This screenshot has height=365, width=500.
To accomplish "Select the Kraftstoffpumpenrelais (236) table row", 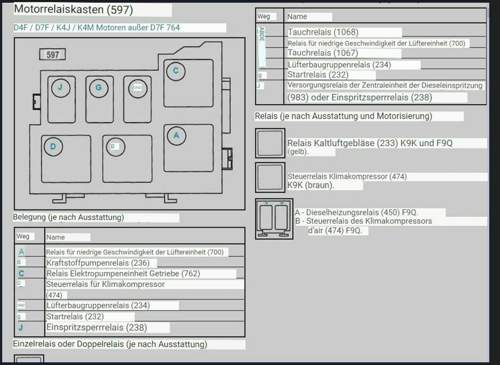I will point(130,263).
